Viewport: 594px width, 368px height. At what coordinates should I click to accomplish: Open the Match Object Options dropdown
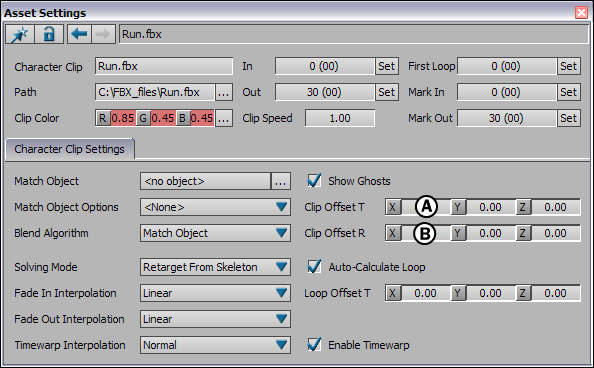(215, 207)
